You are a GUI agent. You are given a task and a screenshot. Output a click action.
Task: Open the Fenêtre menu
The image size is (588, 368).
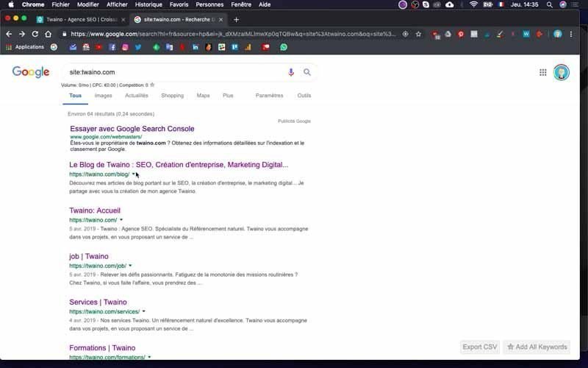pyautogui.click(x=241, y=4)
